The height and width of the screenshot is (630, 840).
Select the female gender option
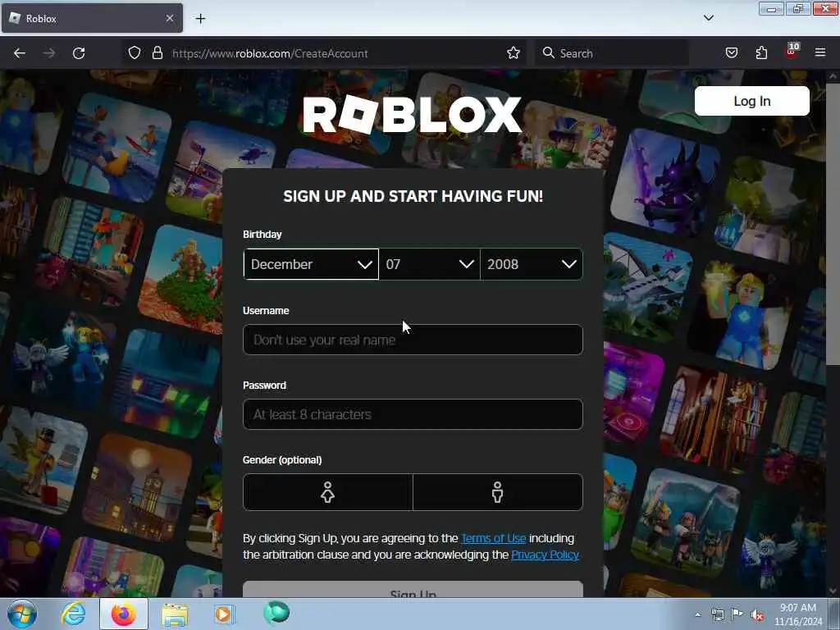[x=328, y=492]
